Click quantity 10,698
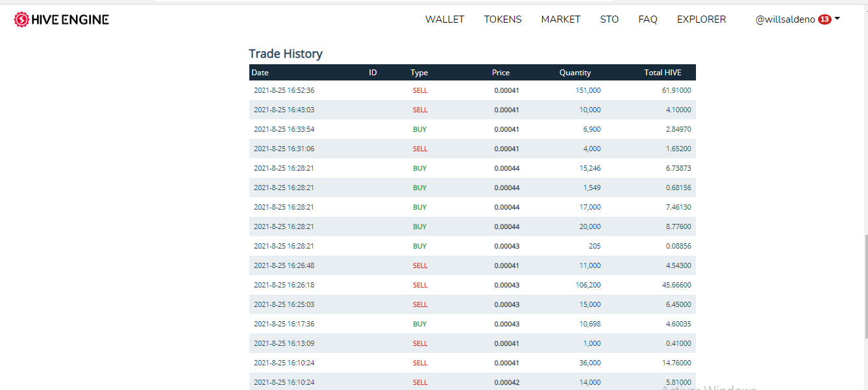Viewport: 868px width, 390px height. [590, 324]
